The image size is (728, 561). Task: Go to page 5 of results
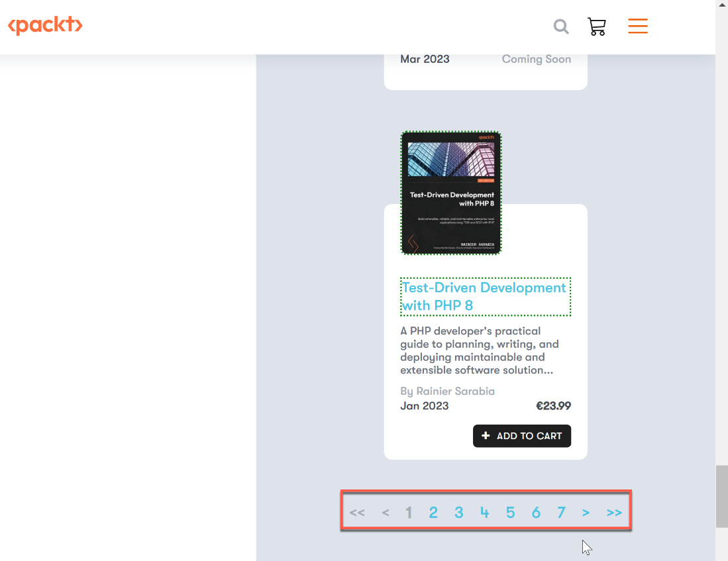point(510,513)
